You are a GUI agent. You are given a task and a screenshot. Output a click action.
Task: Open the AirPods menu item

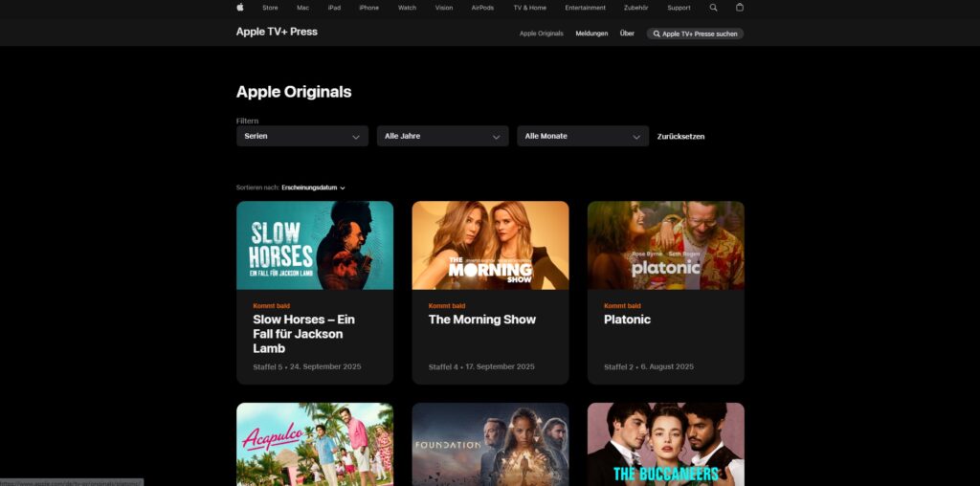click(x=482, y=8)
